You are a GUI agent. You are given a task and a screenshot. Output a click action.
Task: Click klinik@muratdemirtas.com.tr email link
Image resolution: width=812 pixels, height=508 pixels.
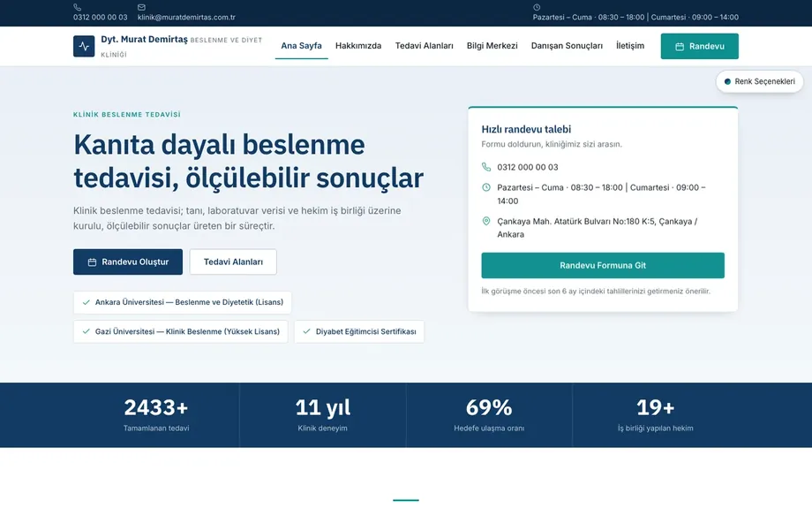click(x=186, y=17)
